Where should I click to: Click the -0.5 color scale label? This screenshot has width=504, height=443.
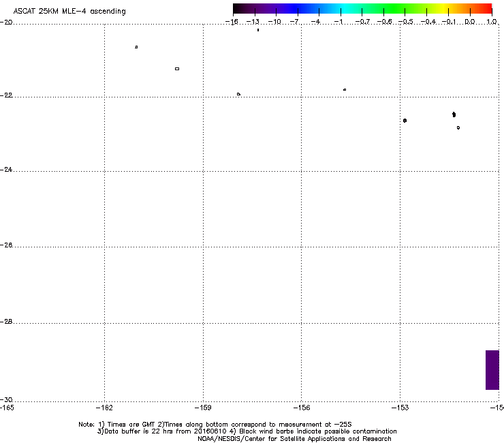tap(405, 22)
